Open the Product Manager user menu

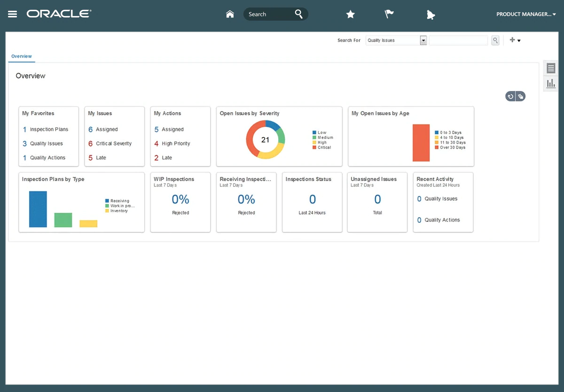coord(526,14)
